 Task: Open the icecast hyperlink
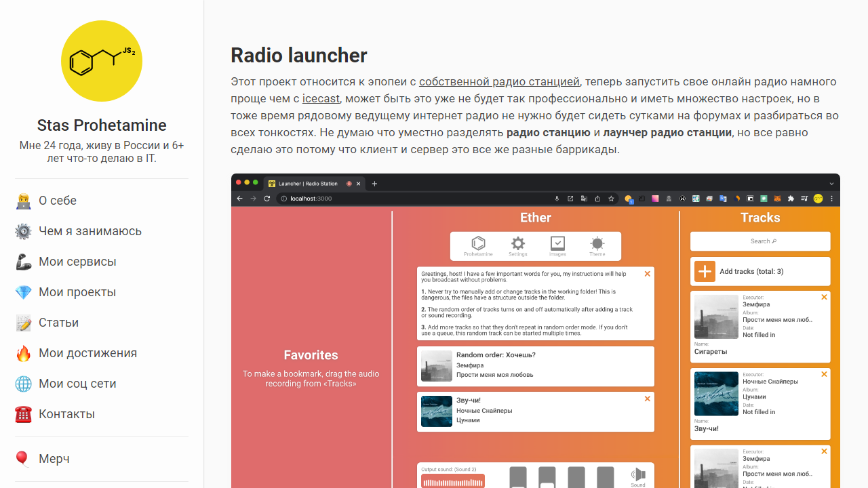[x=321, y=98]
